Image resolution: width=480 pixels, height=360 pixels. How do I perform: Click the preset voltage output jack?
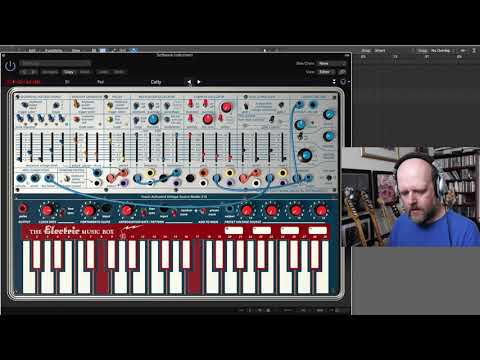coord(229,209)
